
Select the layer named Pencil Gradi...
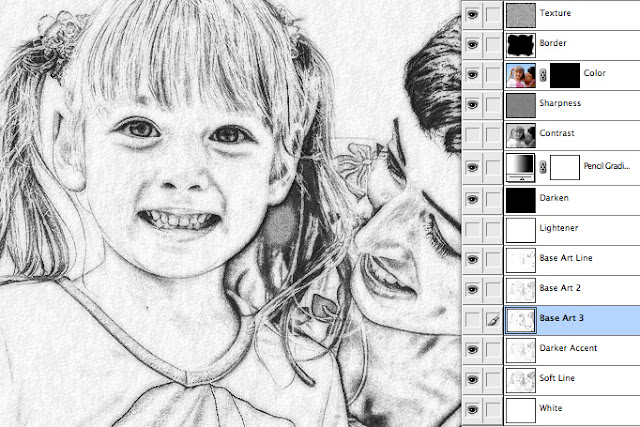click(x=607, y=166)
